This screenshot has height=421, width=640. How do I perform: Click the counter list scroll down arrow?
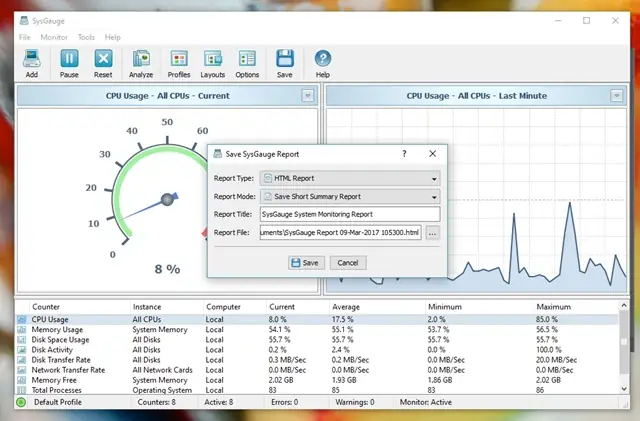[x=624, y=389]
